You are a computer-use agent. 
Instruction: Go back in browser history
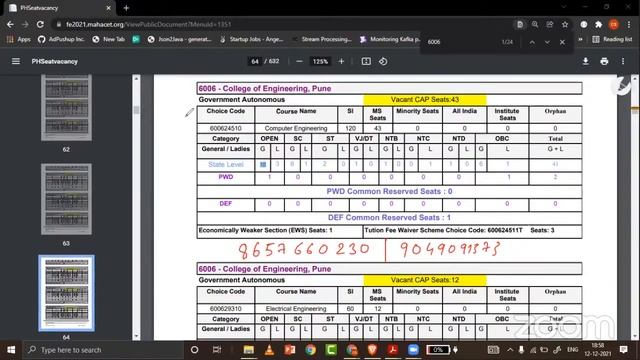pyautogui.click(x=10, y=24)
